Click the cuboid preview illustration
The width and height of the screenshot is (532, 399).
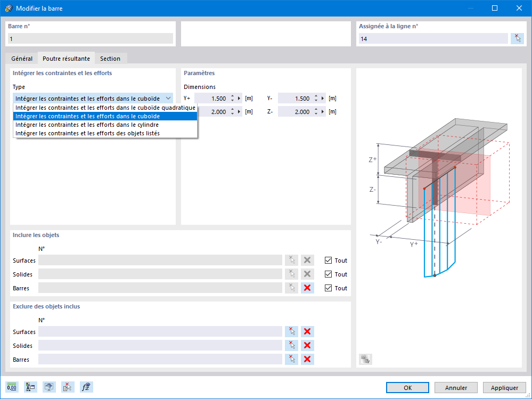[439, 198]
